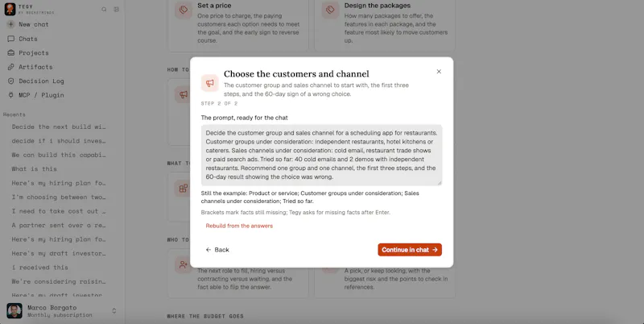The height and width of the screenshot is (324, 644).
Task: Open recent chat "i received this"
Action: [x=39, y=268]
